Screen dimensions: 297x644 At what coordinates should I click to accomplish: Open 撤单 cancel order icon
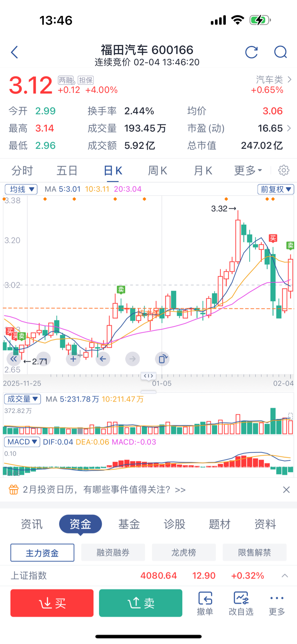(x=205, y=603)
